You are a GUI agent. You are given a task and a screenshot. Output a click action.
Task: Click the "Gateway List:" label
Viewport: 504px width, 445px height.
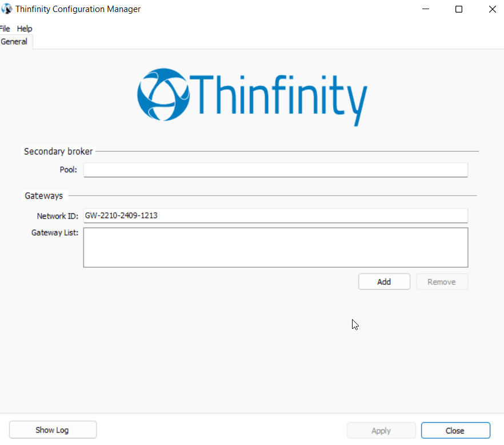(x=55, y=233)
